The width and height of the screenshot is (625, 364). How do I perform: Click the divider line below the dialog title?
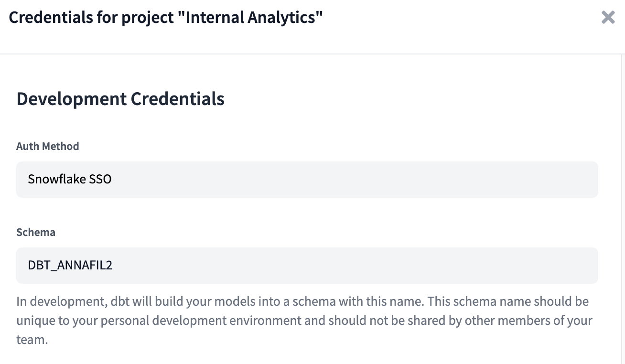312,54
